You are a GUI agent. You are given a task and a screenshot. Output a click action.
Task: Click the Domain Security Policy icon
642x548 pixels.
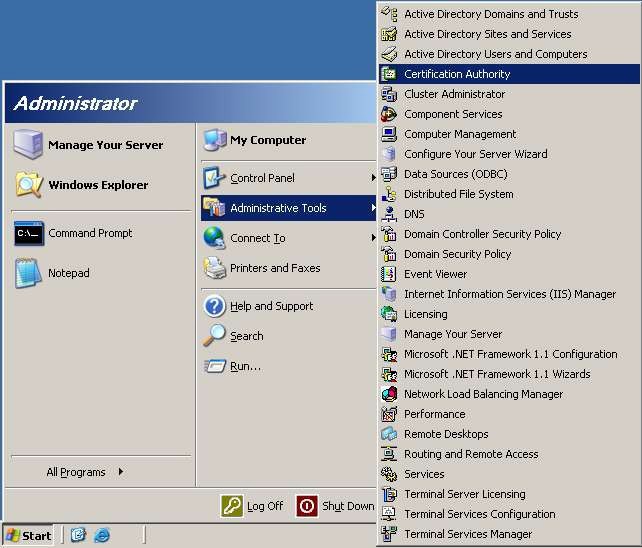pyautogui.click(x=389, y=254)
